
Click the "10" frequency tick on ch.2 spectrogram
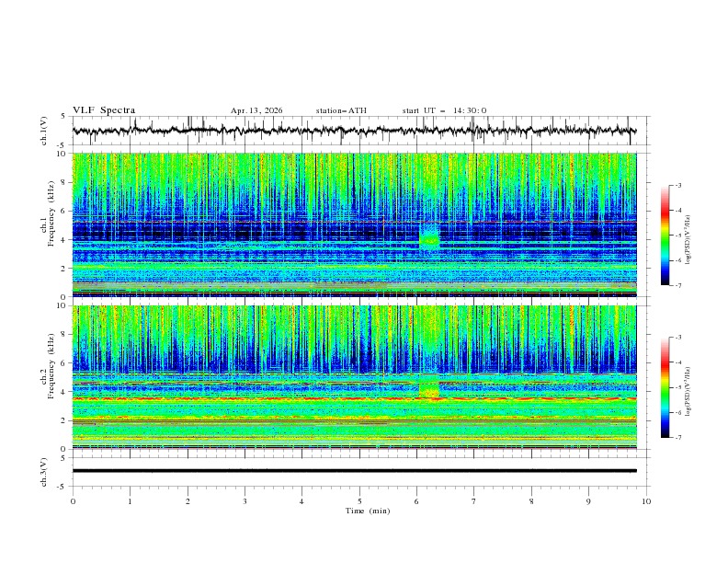[x=62, y=305]
